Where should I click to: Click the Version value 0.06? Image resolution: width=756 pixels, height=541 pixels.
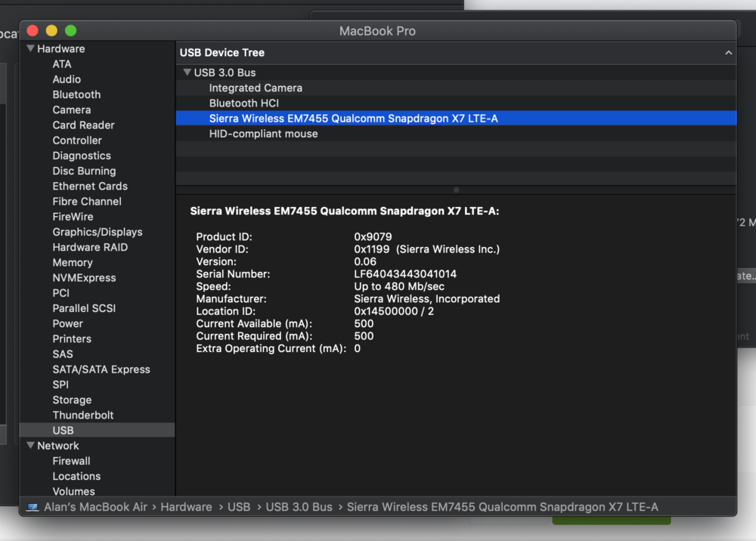(365, 261)
